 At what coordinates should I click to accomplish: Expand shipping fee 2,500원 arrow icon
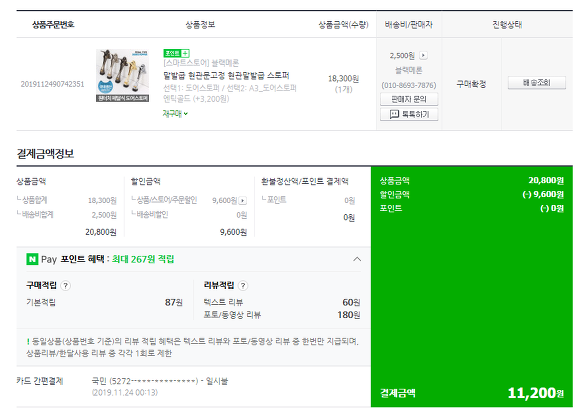click(x=424, y=55)
